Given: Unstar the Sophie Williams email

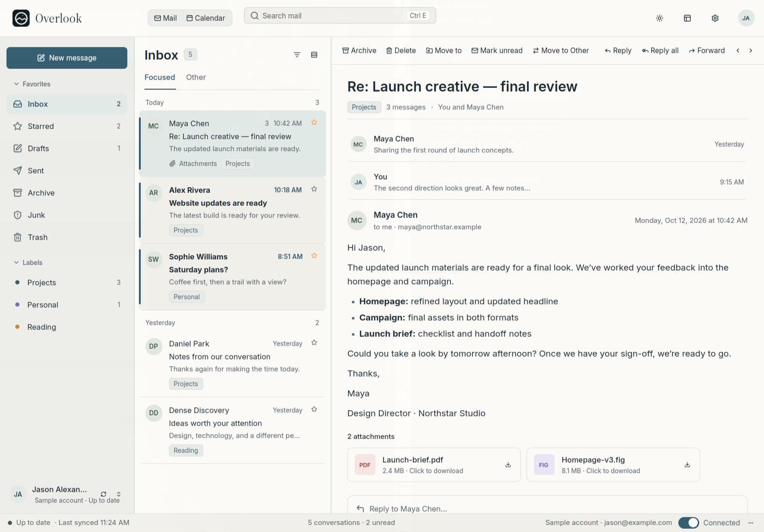Looking at the screenshot, I should point(314,256).
